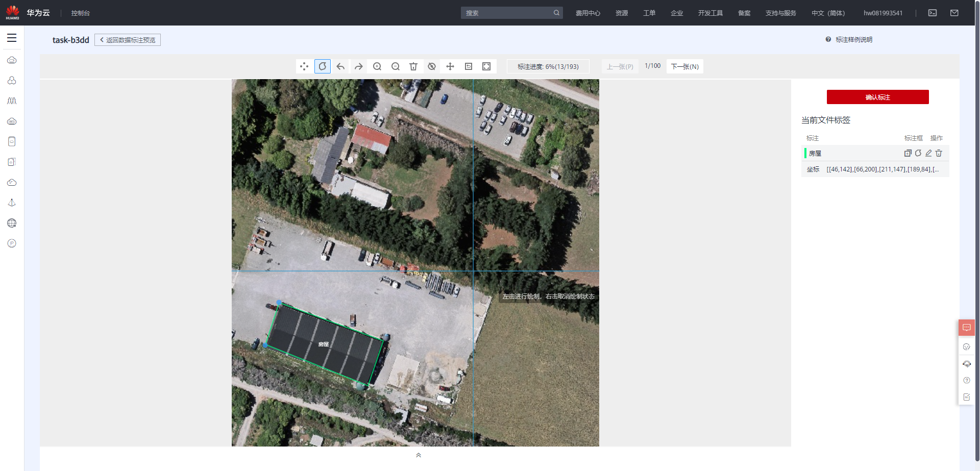Click the question mark floating icon
980x471 pixels.
[967, 381]
